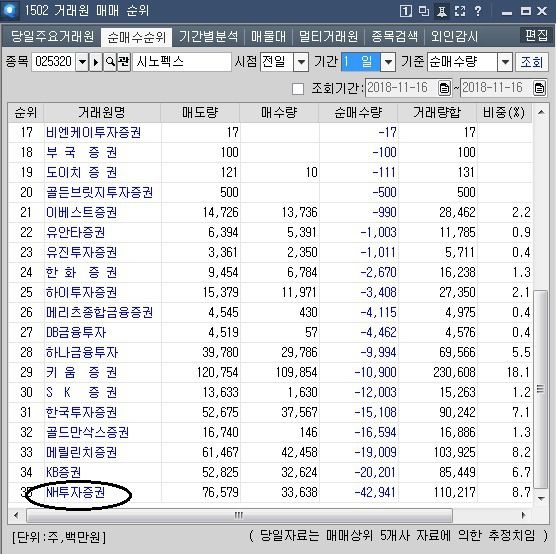Viewport: 556px width, 554px height.
Task: Open the 외인감시 tab
Action: [454, 36]
